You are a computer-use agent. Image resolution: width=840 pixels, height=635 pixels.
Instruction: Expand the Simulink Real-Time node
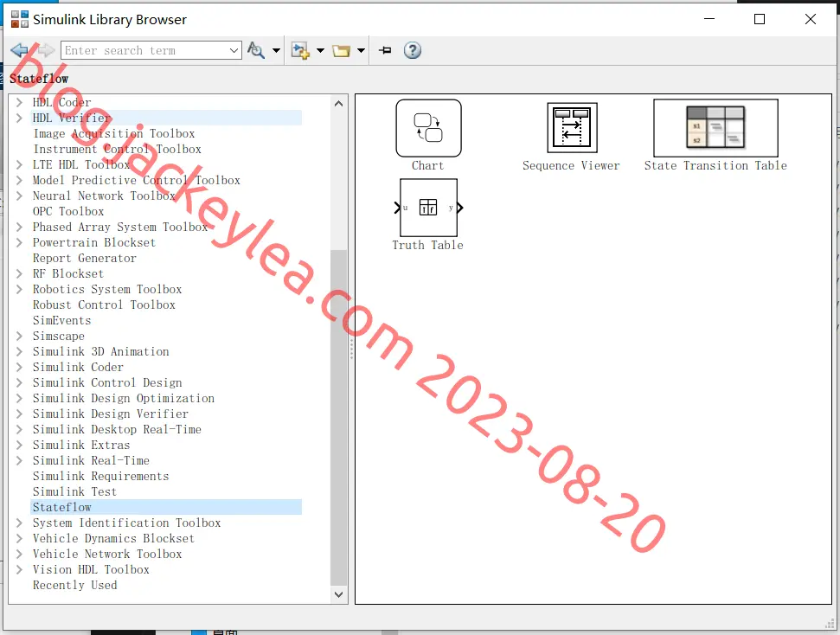pyautogui.click(x=19, y=460)
